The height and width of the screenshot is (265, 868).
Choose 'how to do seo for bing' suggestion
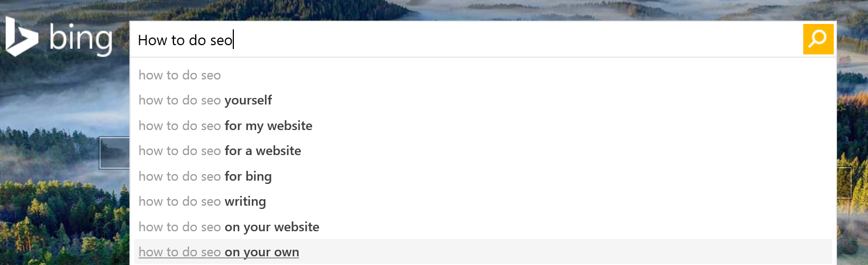click(483, 176)
